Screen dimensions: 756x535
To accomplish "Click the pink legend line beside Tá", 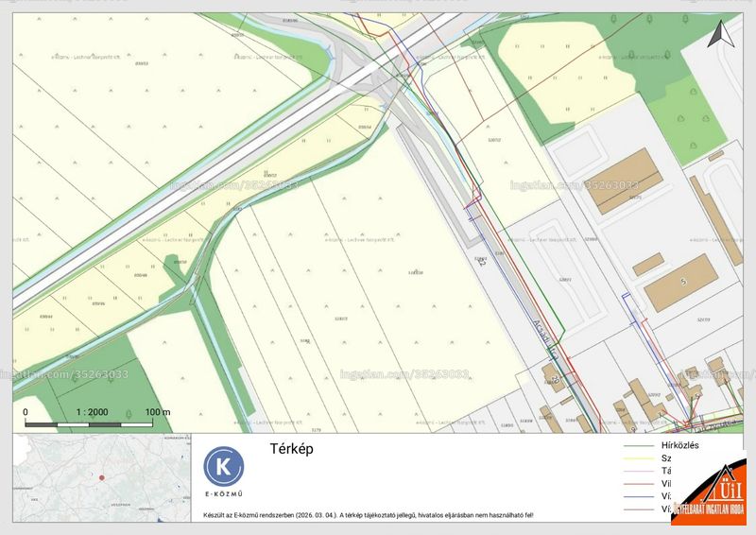I will [639, 472].
